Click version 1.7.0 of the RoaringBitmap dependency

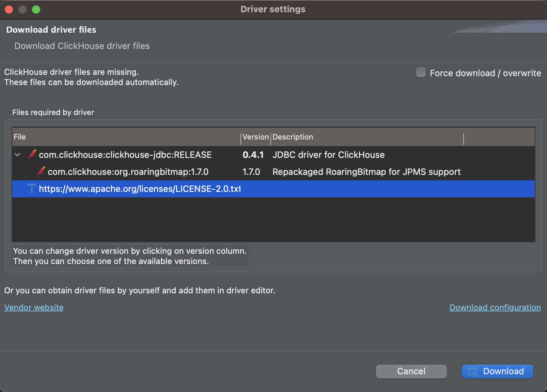click(251, 172)
